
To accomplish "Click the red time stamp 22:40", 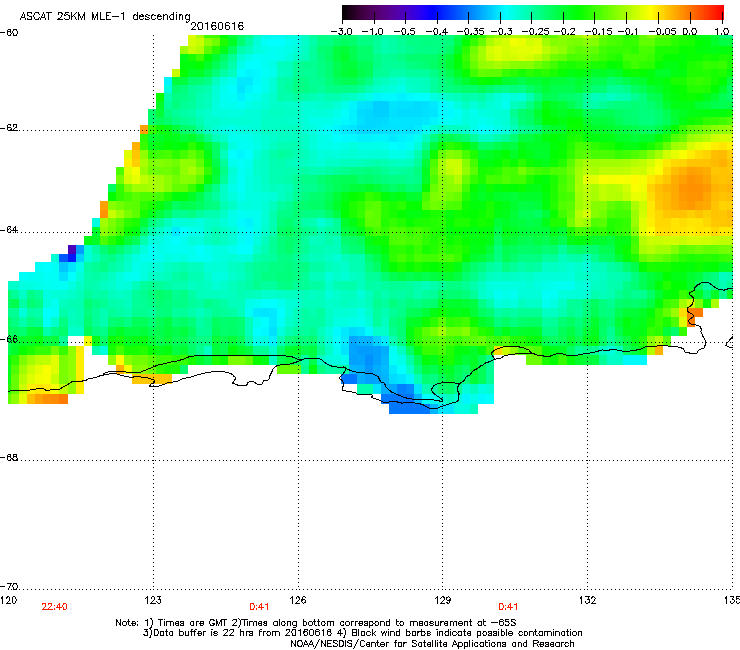I will [55, 607].
